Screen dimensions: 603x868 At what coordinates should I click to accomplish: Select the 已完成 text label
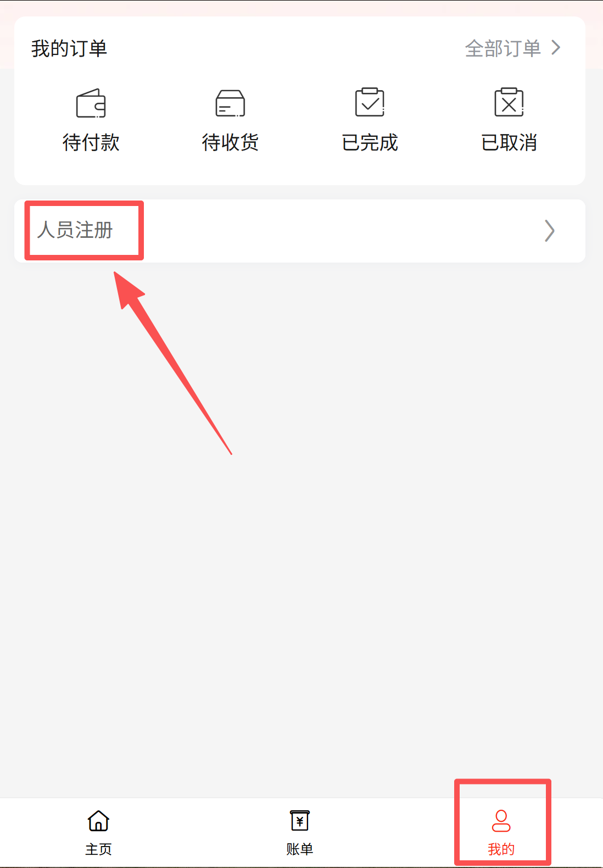tap(370, 142)
